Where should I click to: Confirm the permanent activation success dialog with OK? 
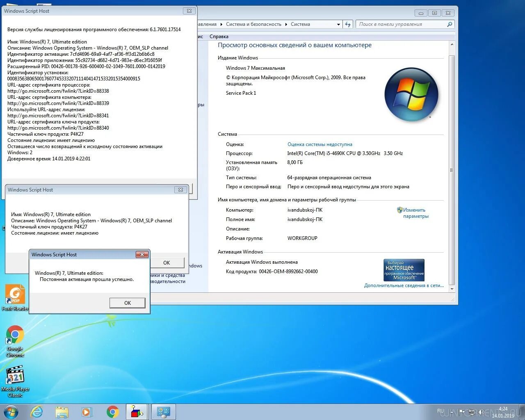coord(128,303)
